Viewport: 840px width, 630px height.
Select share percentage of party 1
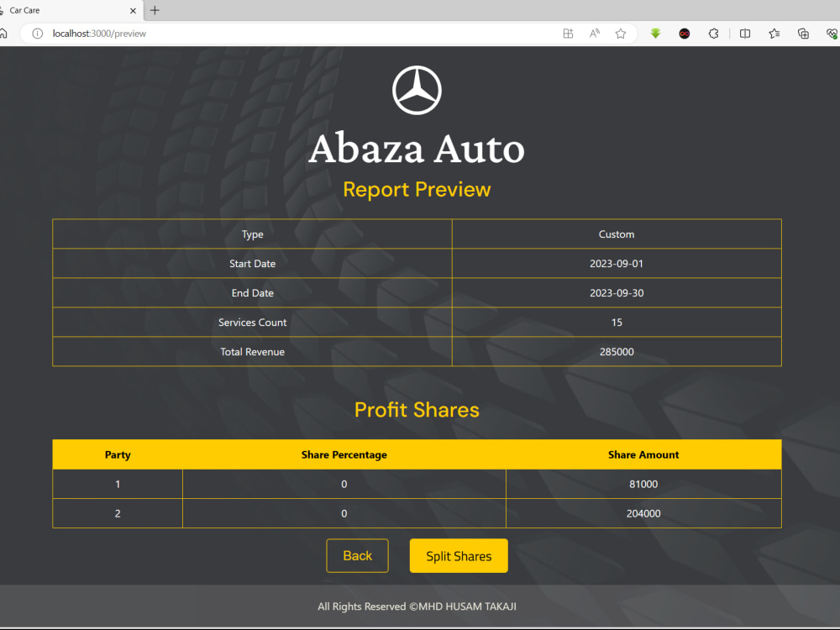tap(344, 485)
